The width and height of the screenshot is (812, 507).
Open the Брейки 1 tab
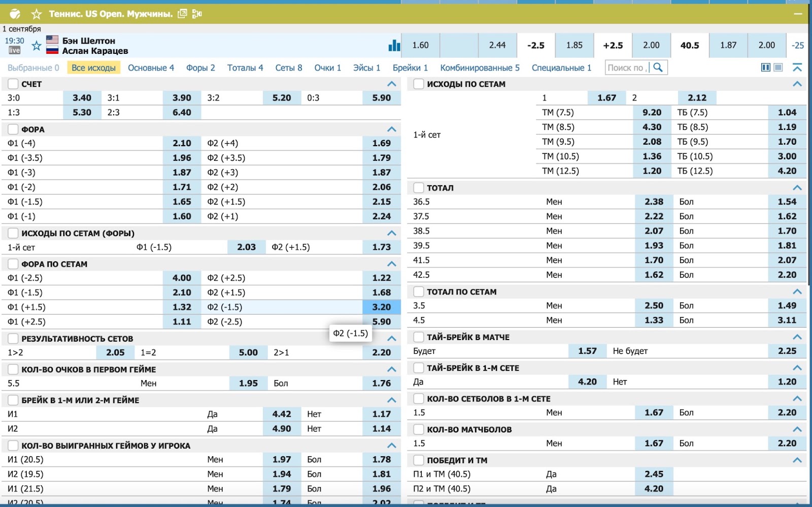click(x=410, y=67)
